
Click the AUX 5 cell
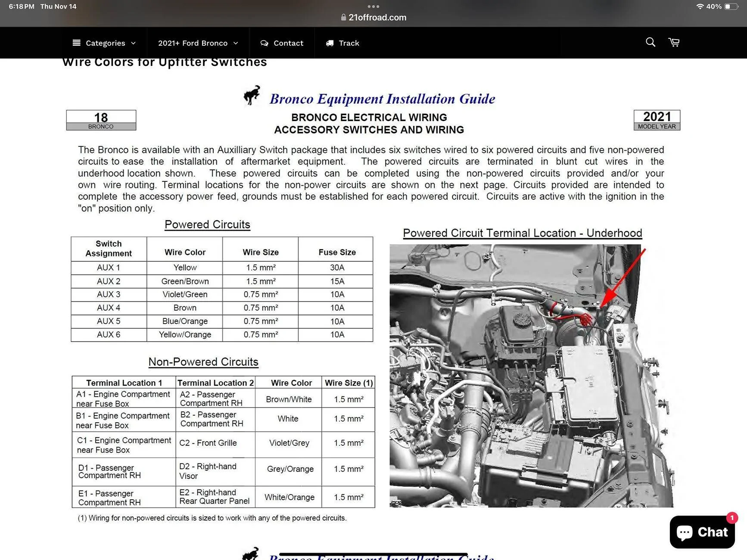point(109,321)
